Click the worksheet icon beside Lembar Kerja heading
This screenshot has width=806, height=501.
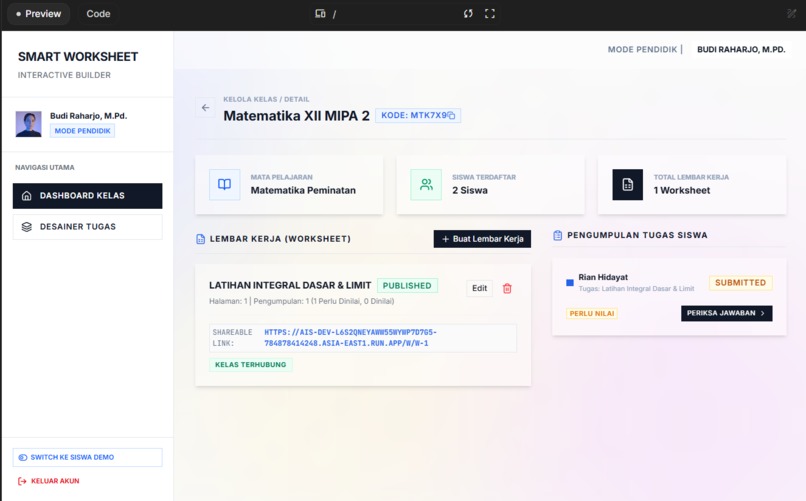coord(200,239)
